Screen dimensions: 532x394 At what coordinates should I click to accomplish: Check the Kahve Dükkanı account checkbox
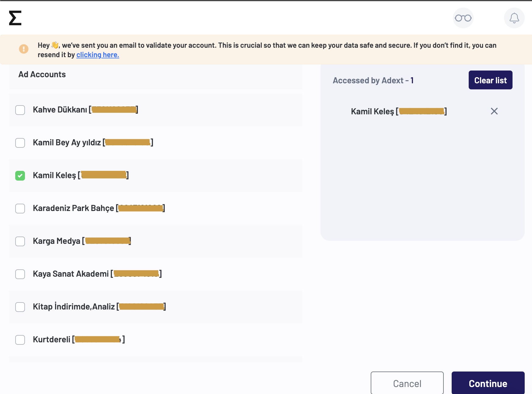(20, 110)
